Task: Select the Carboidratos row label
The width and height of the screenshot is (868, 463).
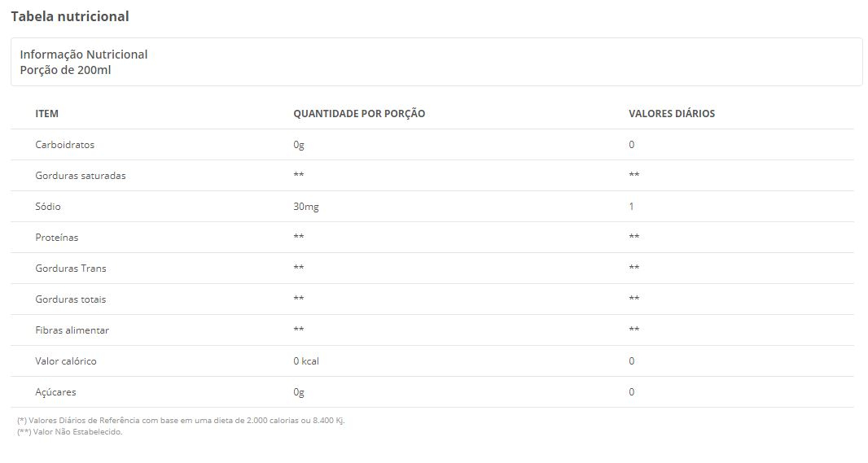Action: point(65,144)
